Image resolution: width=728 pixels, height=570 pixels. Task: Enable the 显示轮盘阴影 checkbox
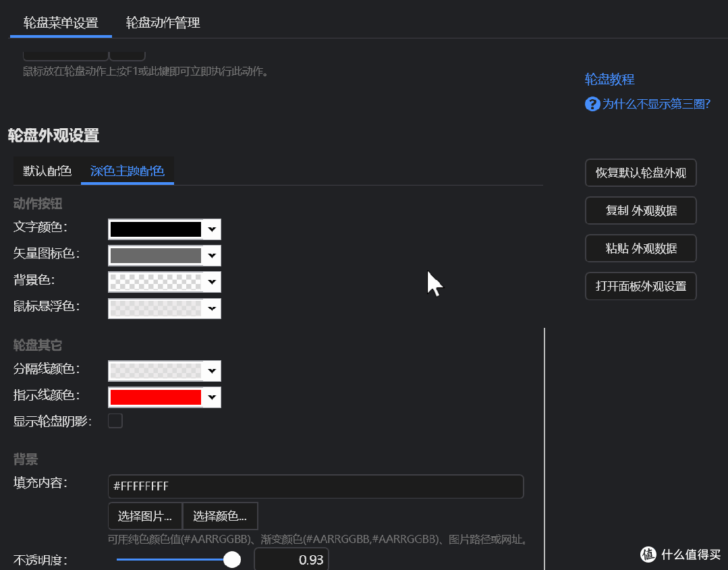coord(115,420)
